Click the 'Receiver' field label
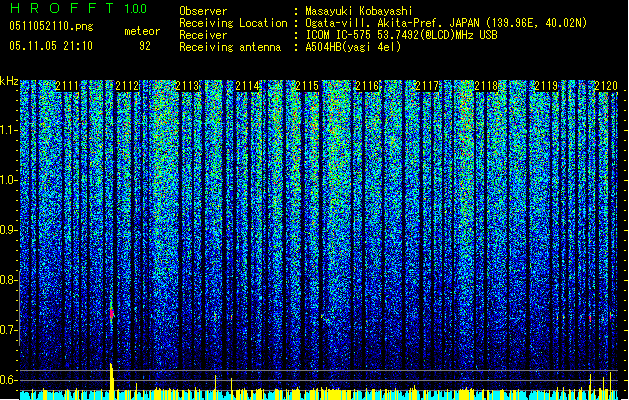Image resolution: width=629 pixels, height=400 pixels. tap(203, 35)
